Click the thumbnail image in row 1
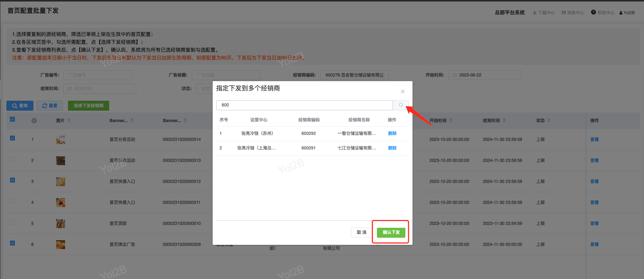Screen dimensions: 644x279 (x=60, y=139)
